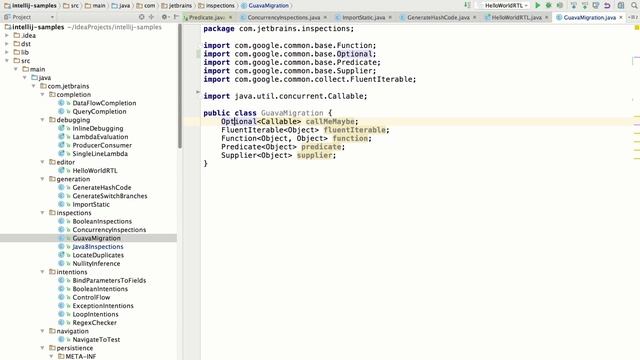Collapse the persistence folder

click(x=42, y=348)
